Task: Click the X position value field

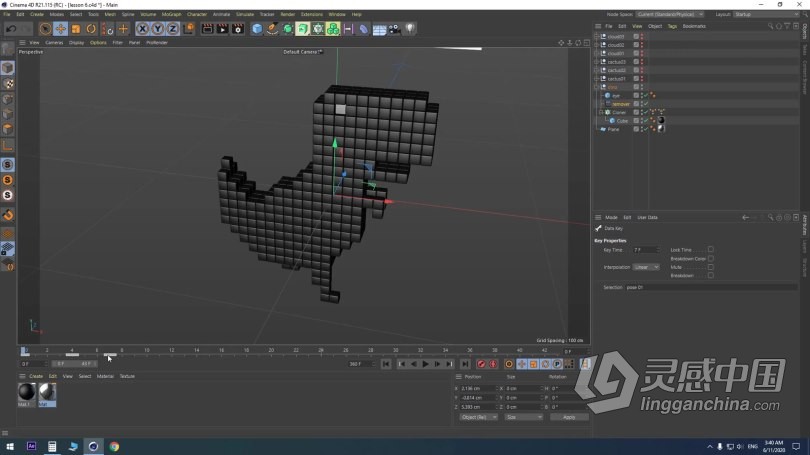Action: click(478, 389)
